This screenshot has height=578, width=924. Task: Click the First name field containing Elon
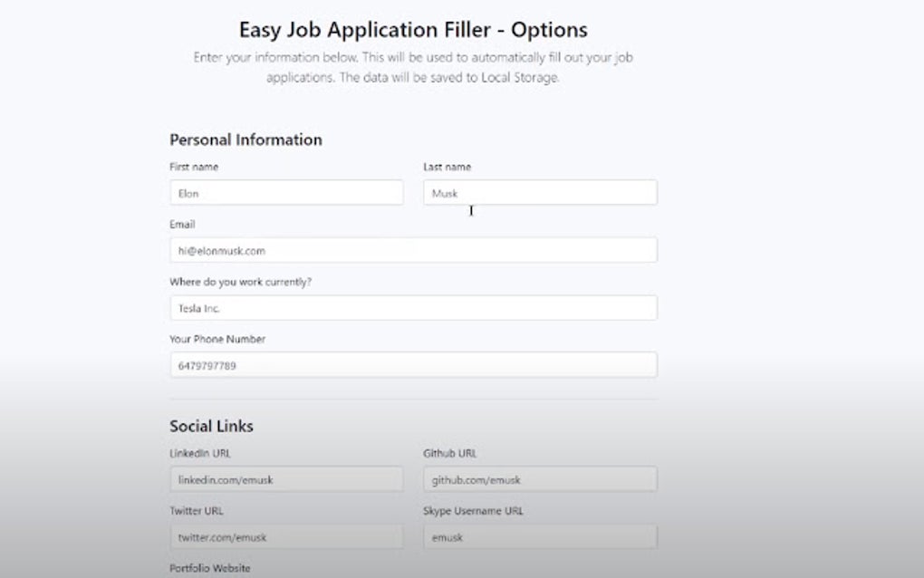[285, 193]
